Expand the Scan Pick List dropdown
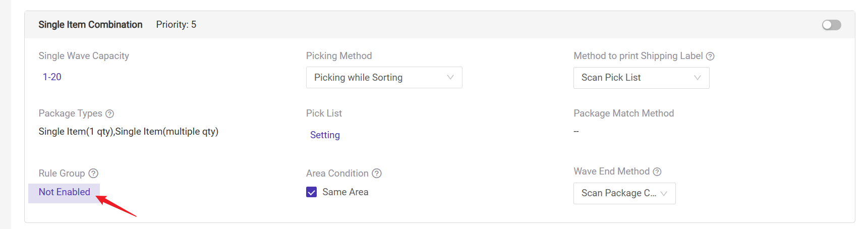Viewport: 868px width, 229px height. (x=641, y=78)
